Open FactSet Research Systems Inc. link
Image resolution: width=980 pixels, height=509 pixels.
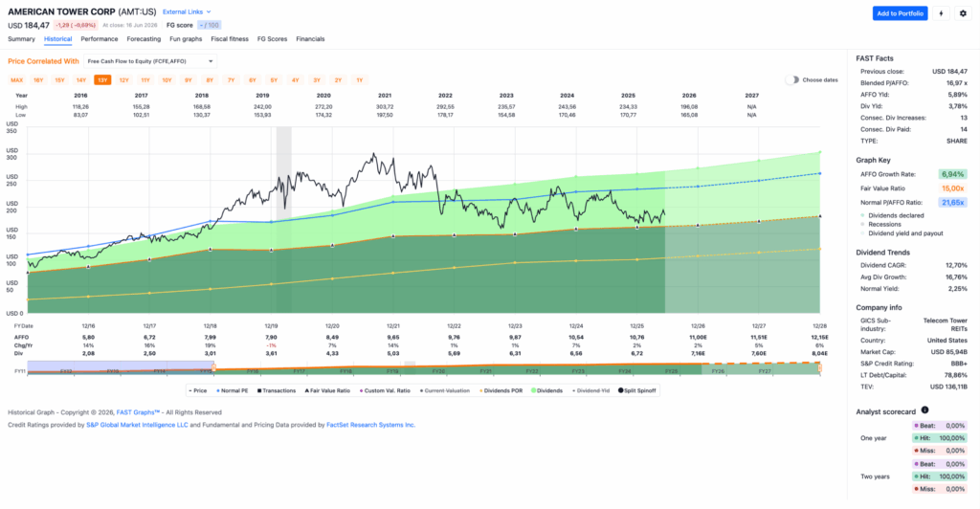click(370, 425)
